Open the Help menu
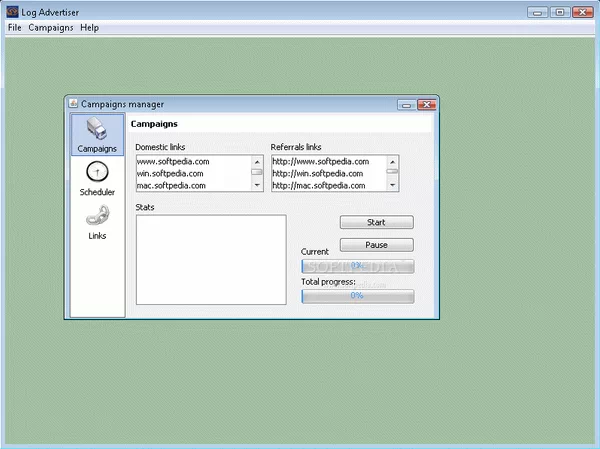Viewport: 600px width, 449px height. click(x=90, y=28)
